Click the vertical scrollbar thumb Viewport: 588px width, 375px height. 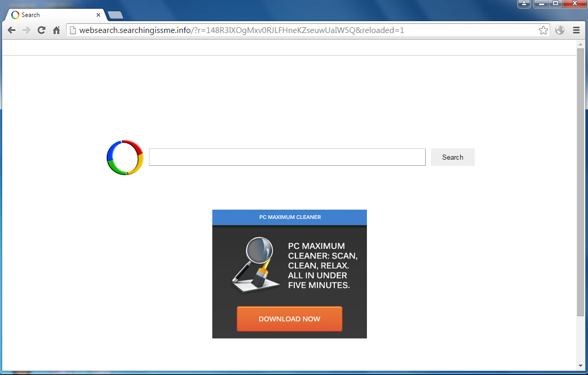[x=580, y=182]
